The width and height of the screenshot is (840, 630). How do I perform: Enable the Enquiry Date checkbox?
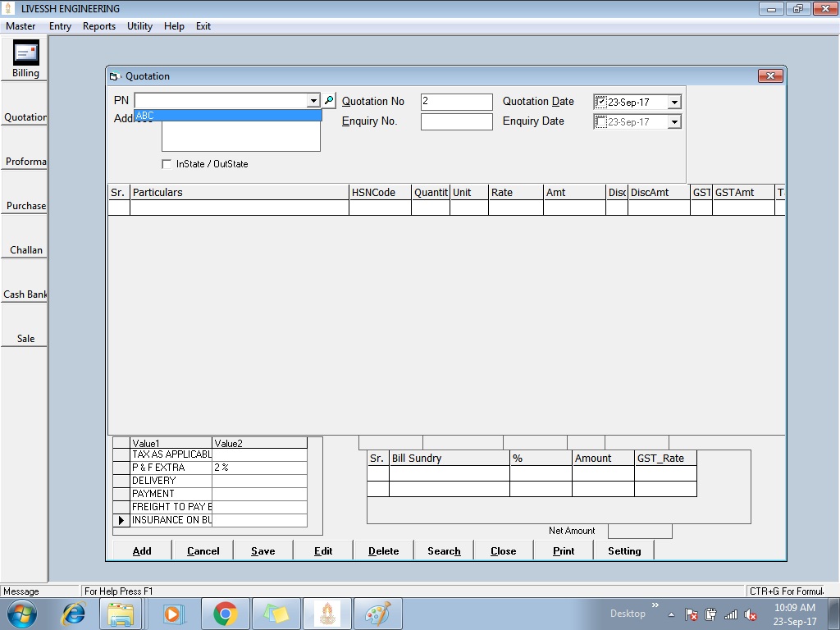[x=601, y=122]
